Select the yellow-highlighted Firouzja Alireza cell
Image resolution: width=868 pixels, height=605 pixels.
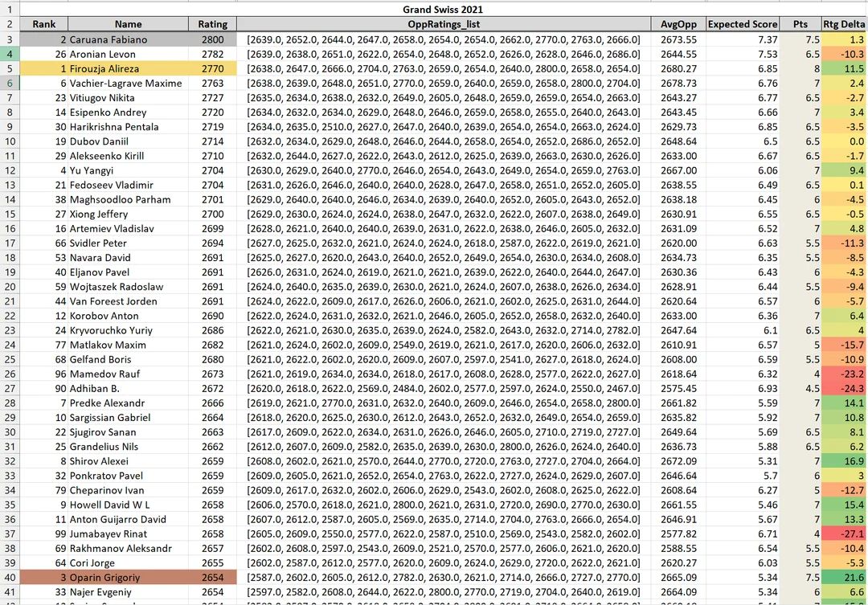[128, 69]
